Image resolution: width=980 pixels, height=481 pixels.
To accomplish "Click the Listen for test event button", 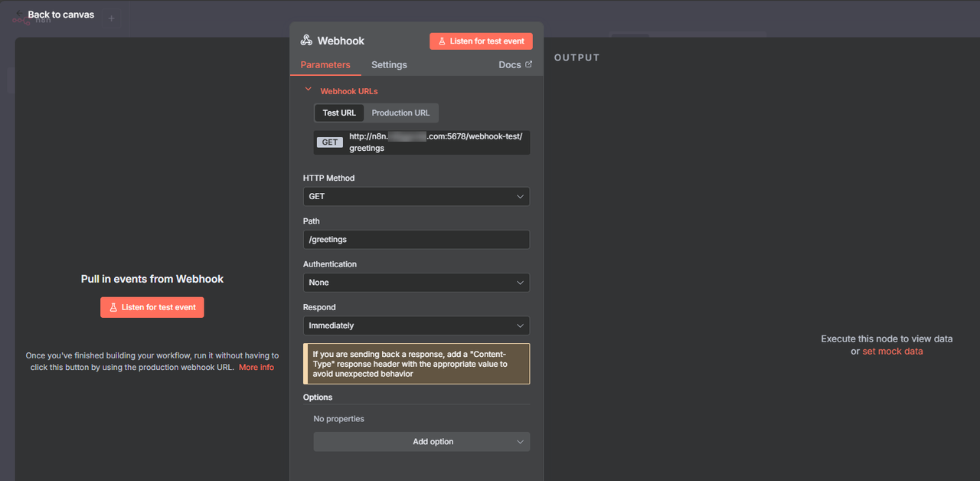I will [x=152, y=307].
